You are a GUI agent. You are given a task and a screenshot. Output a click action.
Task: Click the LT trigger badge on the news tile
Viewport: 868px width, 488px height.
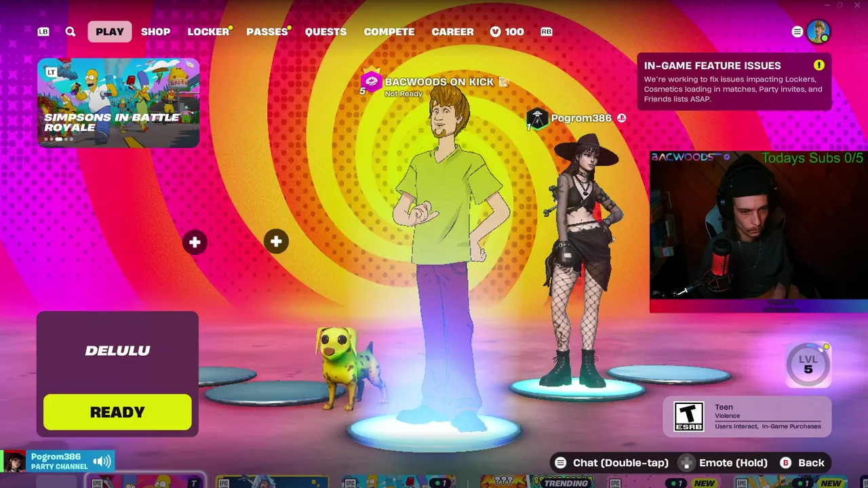click(x=51, y=72)
